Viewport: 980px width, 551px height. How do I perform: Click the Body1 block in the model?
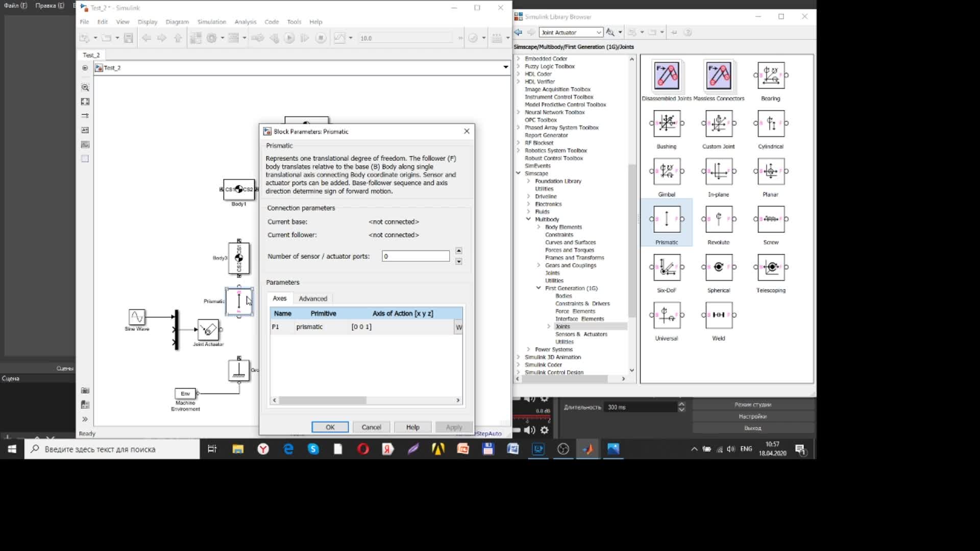click(239, 189)
